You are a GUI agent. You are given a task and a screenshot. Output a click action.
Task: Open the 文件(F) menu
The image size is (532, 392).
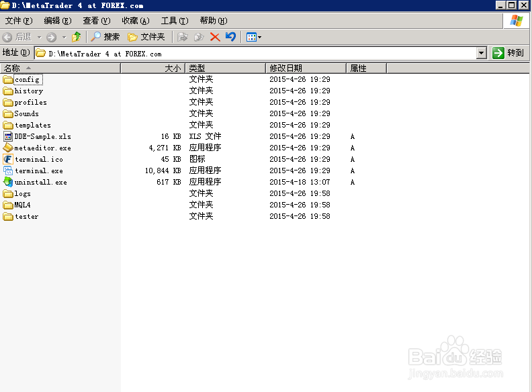pyautogui.click(x=19, y=21)
